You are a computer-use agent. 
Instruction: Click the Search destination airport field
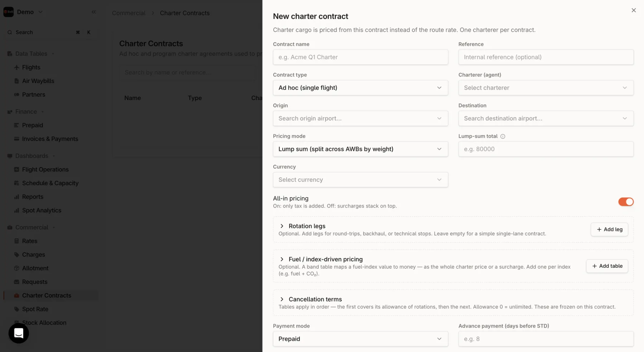(x=546, y=118)
